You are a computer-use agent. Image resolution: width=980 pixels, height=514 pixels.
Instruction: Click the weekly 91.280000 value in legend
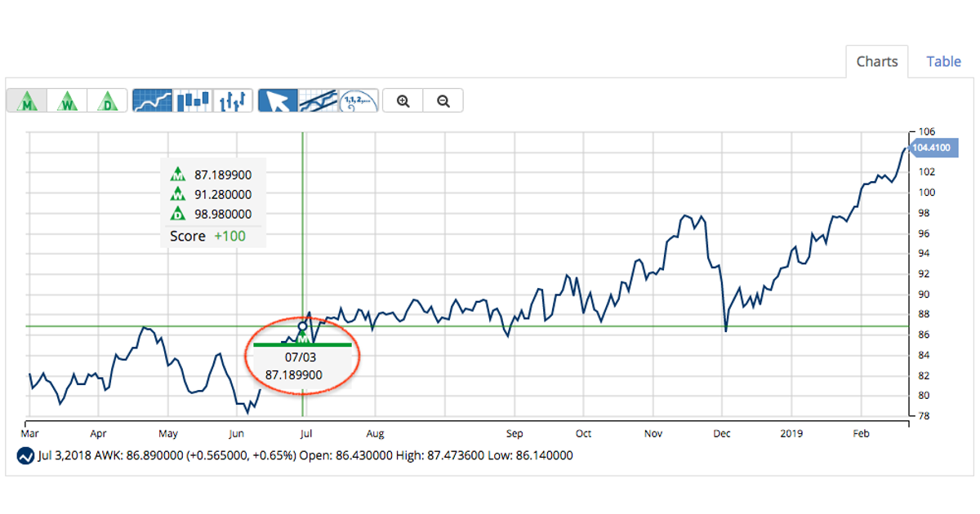223,194
